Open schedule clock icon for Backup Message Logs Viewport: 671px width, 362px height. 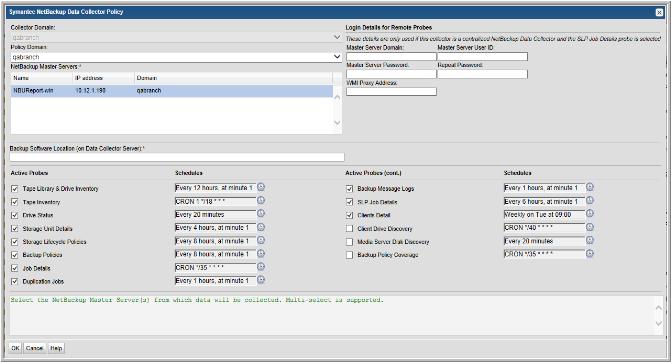click(x=590, y=187)
